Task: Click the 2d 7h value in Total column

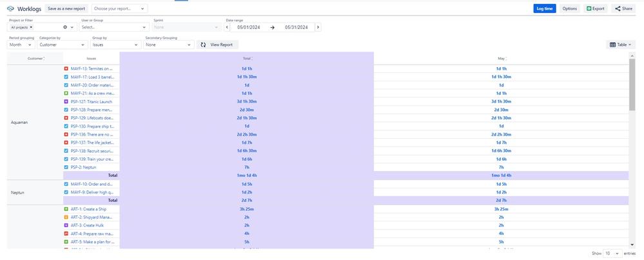Action: coord(247,201)
